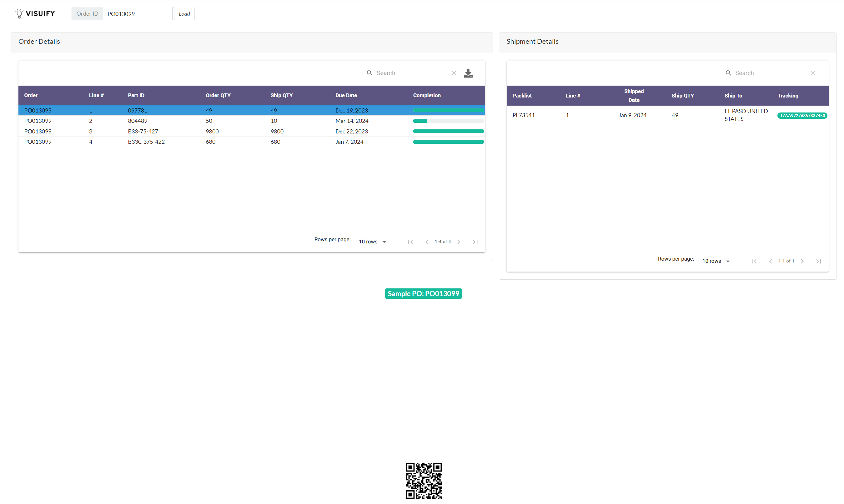The image size is (844, 504).
Task: Click the Order Details search magnifier icon
Action: coord(369,73)
